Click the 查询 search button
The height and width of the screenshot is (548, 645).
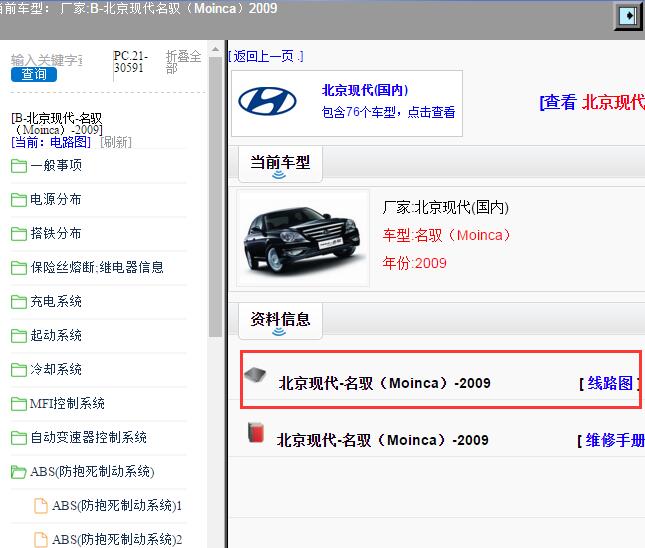pyautogui.click(x=34, y=74)
